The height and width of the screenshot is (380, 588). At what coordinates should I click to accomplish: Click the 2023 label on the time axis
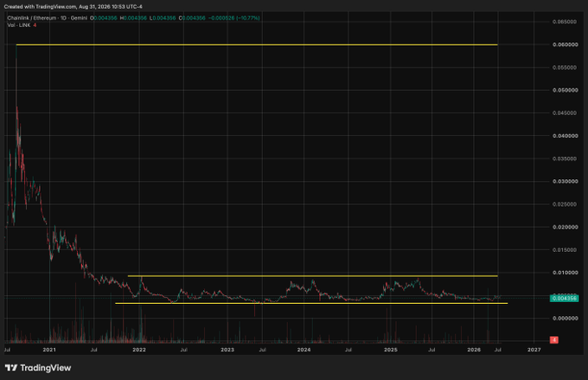coord(227,350)
